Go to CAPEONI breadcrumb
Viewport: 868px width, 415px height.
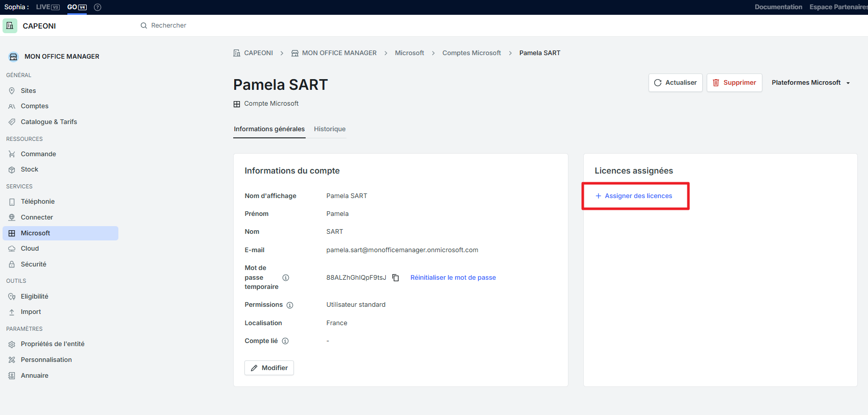point(253,53)
